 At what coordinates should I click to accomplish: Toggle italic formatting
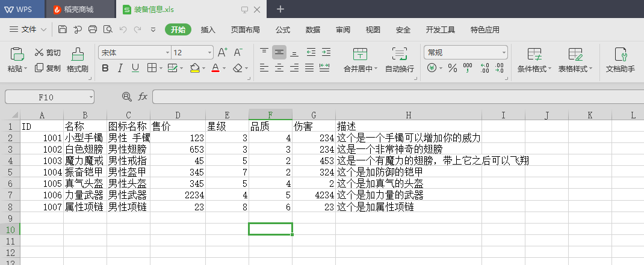point(120,68)
